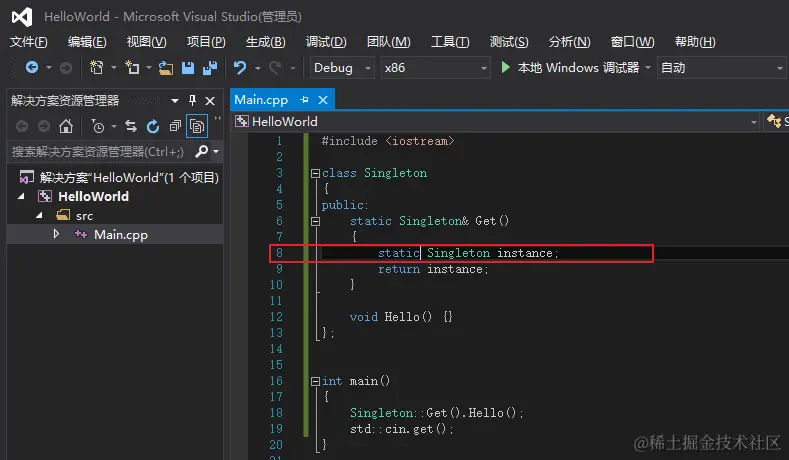Toggle pin on the Main.cpp tab
The width and height of the screenshot is (789, 460).
point(304,100)
